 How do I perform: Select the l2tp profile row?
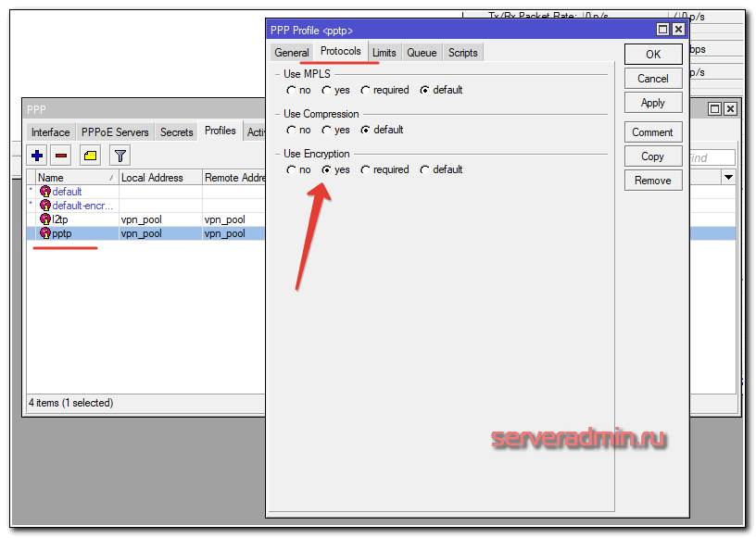[x=146, y=219]
